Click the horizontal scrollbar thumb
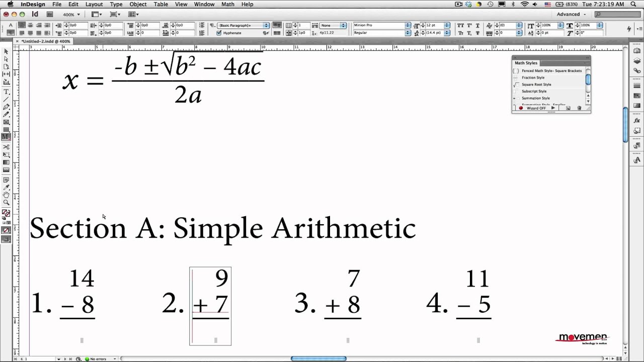 (x=318, y=358)
